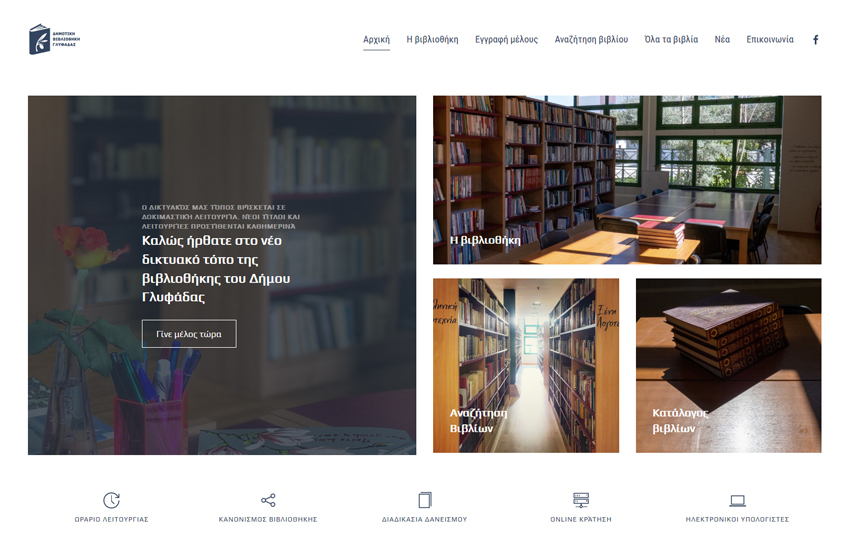This screenshot has height=535, width=850.
Task: Click the library logo in header
Action: point(54,39)
